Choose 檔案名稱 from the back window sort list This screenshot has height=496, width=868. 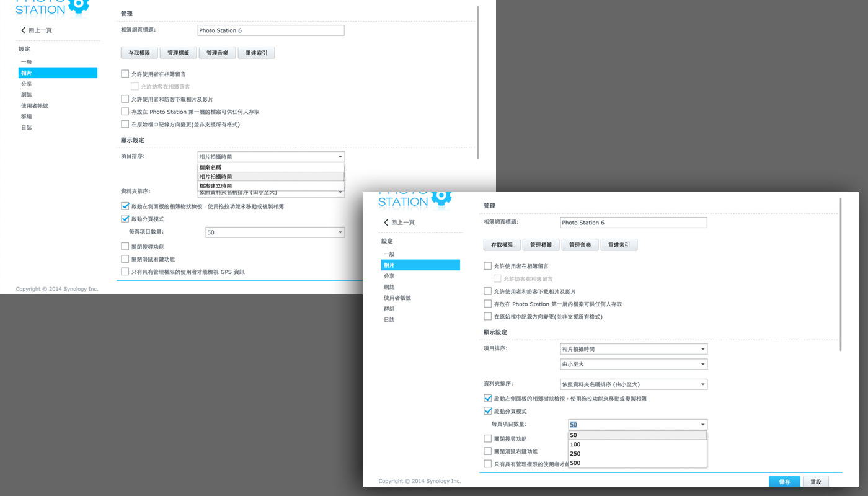pyautogui.click(x=271, y=167)
